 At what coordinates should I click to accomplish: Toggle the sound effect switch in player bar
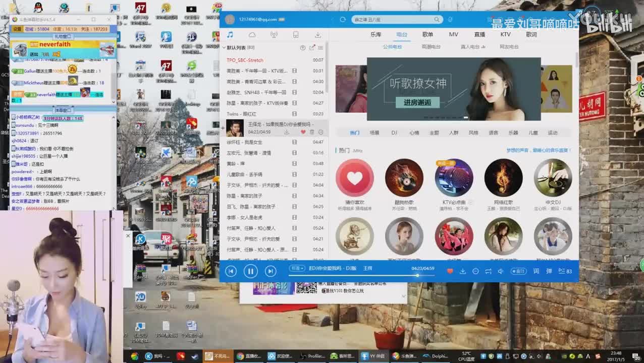[x=518, y=271]
